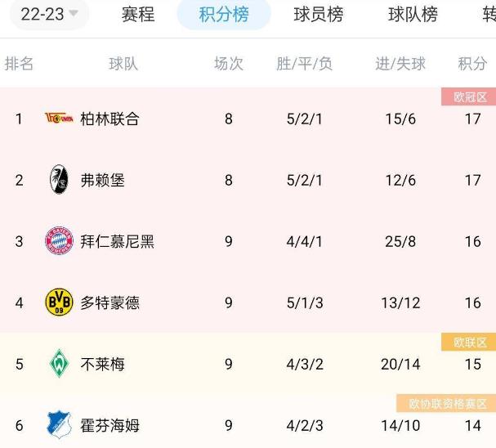Open team 不莱梅
This screenshot has height=448, width=496.
[102, 364]
